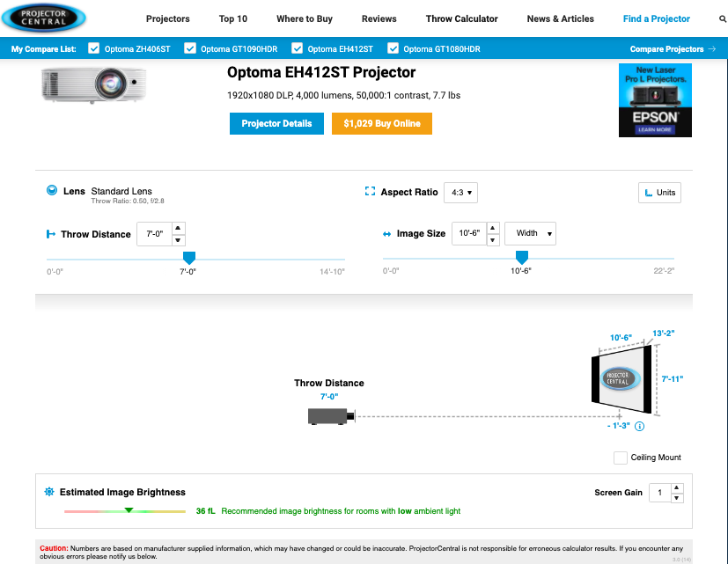This screenshot has width=728, height=564.
Task: Click the aspect ratio bracket icon
Action: pyautogui.click(x=370, y=191)
